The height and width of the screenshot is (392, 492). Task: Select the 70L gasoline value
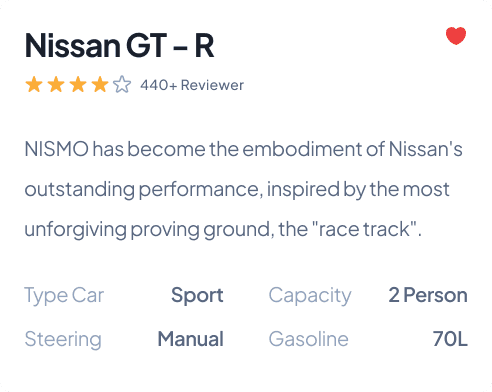[x=450, y=339]
